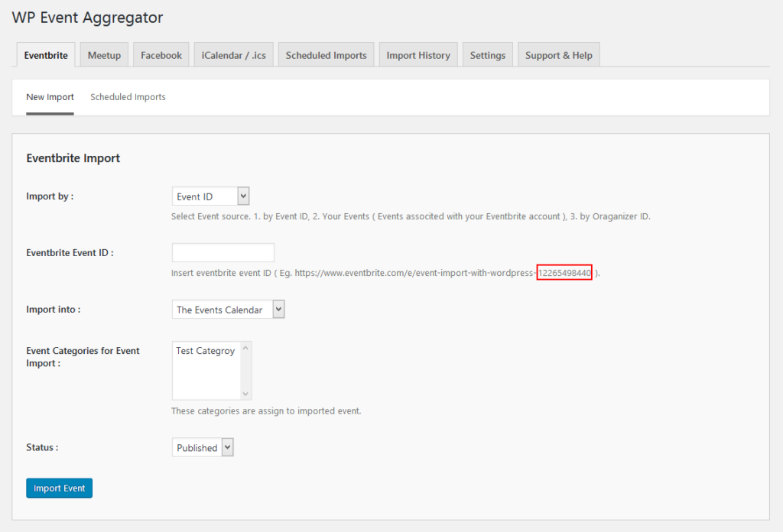Open the Scheduled Imports tab
The height and width of the screenshot is (532, 783).
click(326, 54)
